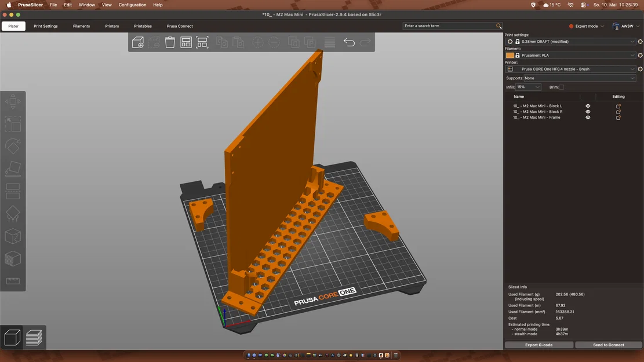
Task: Select the Frame row in object list
Action: (536, 118)
